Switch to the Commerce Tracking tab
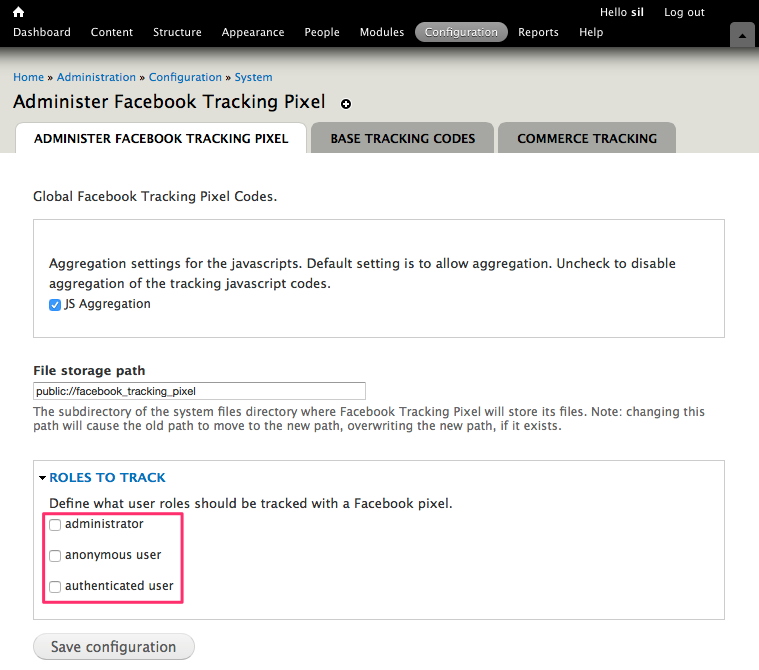This screenshot has height=670, width=759. [x=587, y=138]
